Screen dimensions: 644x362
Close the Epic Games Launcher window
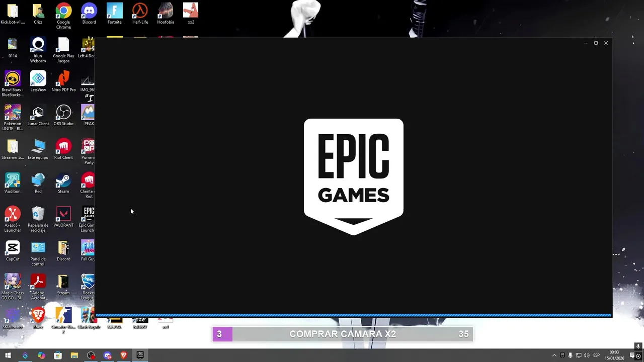[606, 43]
